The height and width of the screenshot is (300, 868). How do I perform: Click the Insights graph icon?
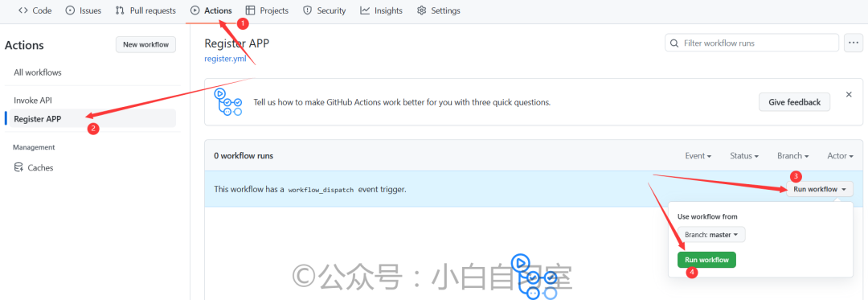(x=365, y=10)
